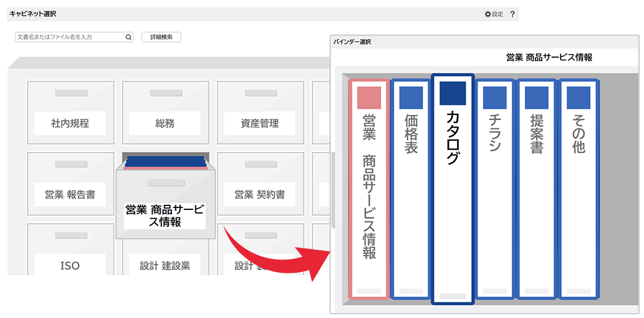Screen dimensions: 644x318
Task: Select the その他 binder
Action: (x=579, y=189)
